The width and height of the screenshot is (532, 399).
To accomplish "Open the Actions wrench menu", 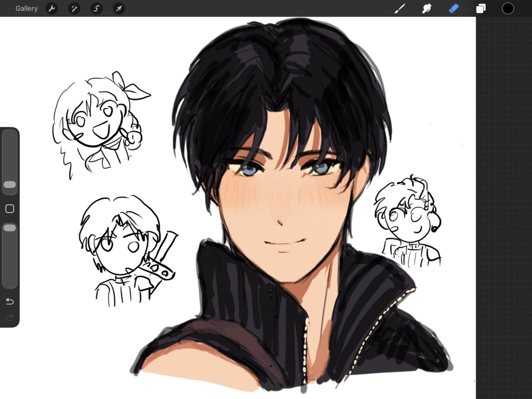I will click(52, 8).
